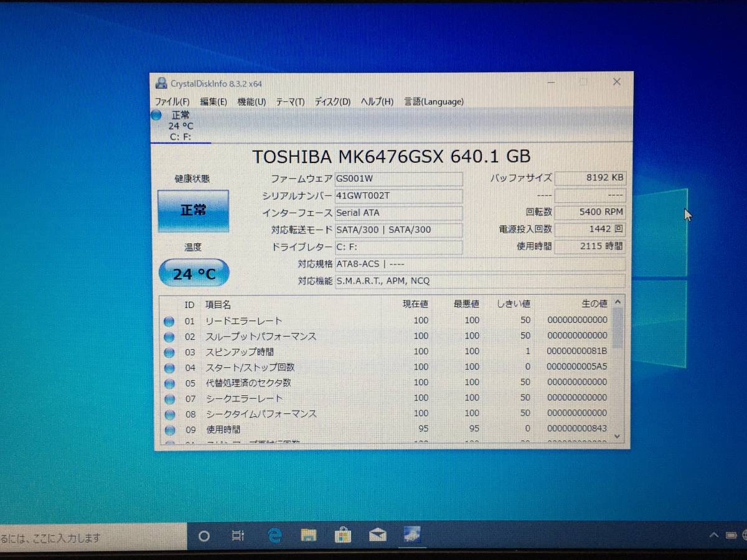Click the rotation rate value 5400 RPM
The height and width of the screenshot is (560, 747).
coord(590,212)
